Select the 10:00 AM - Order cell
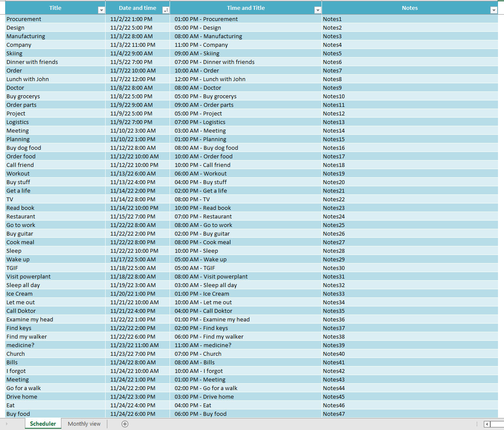This screenshot has width=504, height=430. point(246,71)
